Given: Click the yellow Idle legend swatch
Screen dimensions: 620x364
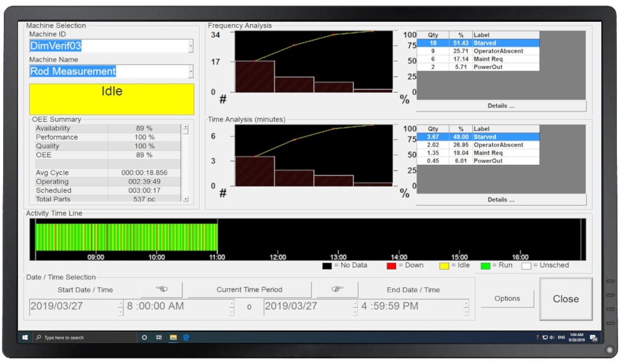Looking at the screenshot, I should point(444,266).
